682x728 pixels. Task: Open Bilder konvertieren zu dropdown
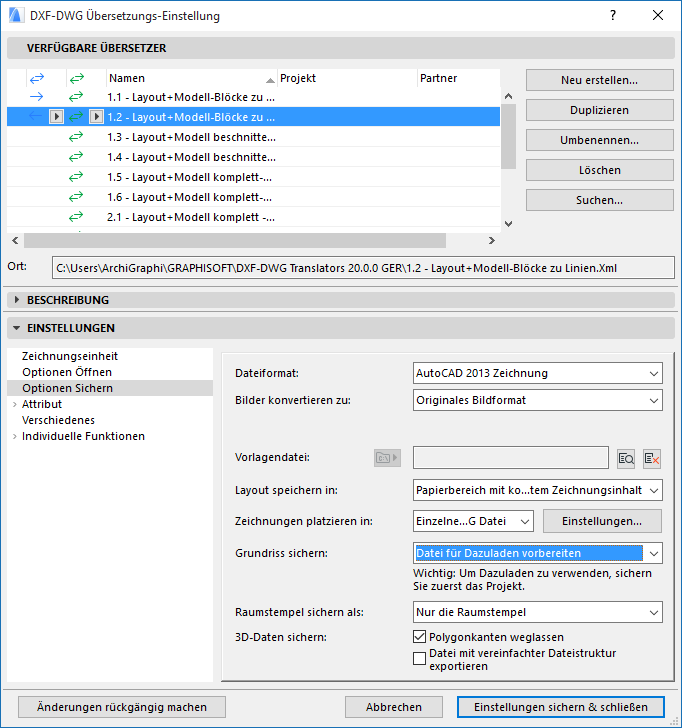[538, 400]
